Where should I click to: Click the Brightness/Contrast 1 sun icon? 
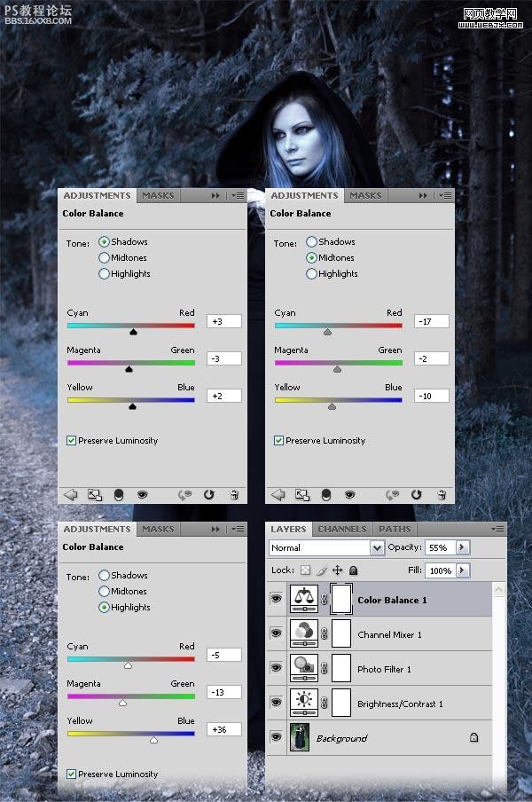304,703
